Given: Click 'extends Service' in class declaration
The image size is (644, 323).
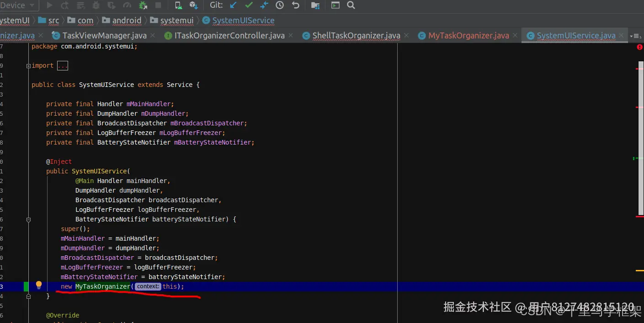Looking at the screenshot, I should point(165,85).
